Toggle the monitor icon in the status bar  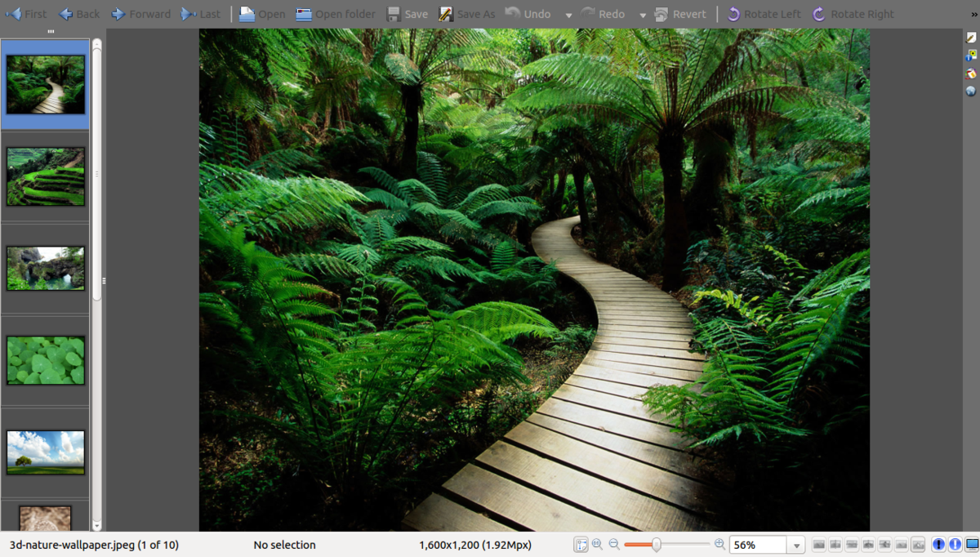971,545
